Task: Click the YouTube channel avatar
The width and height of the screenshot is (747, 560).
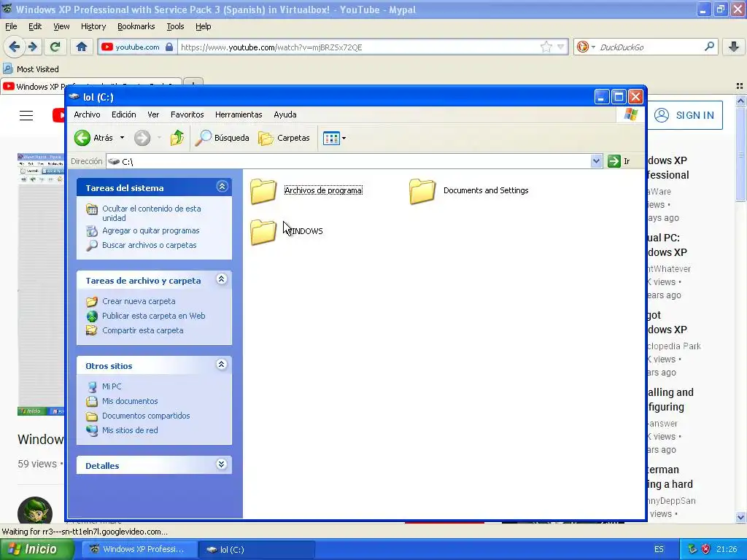Action: pos(35,513)
